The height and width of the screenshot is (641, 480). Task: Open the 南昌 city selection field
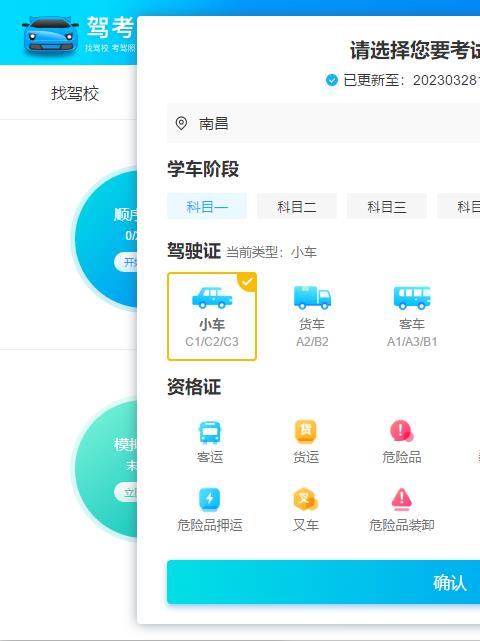[323, 123]
